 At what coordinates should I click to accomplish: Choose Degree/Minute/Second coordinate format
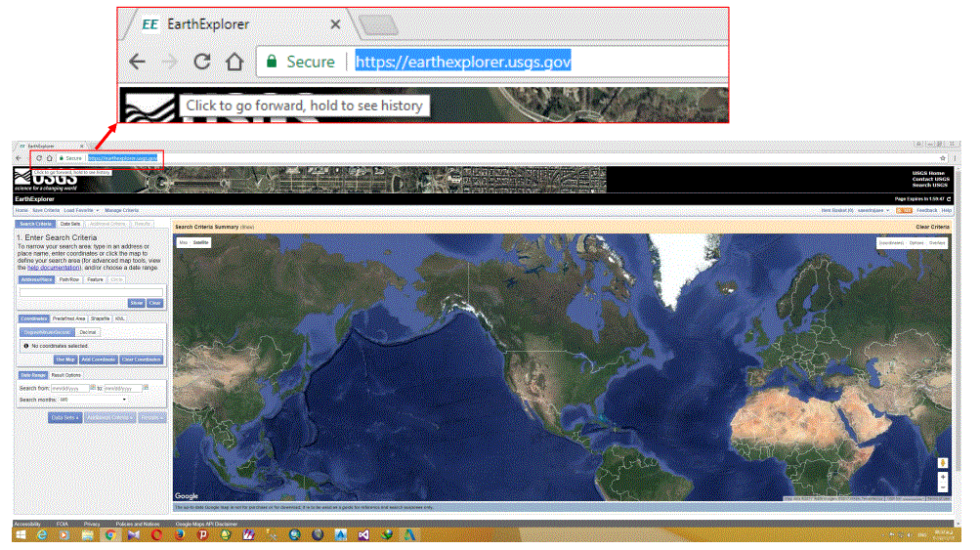[x=48, y=332]
